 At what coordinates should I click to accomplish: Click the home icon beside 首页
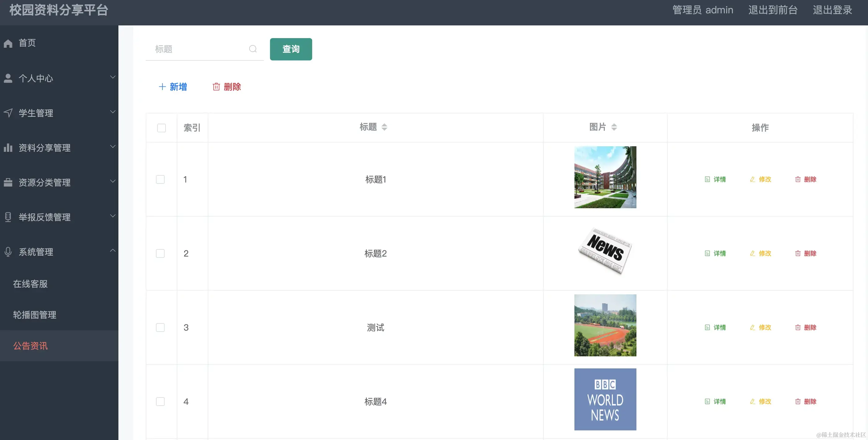(x=8, y=43)
